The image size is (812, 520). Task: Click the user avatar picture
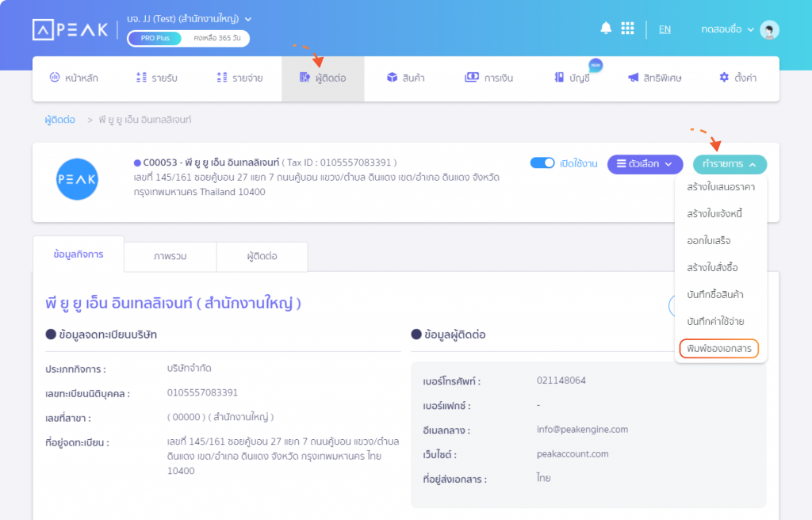[768, 29]
